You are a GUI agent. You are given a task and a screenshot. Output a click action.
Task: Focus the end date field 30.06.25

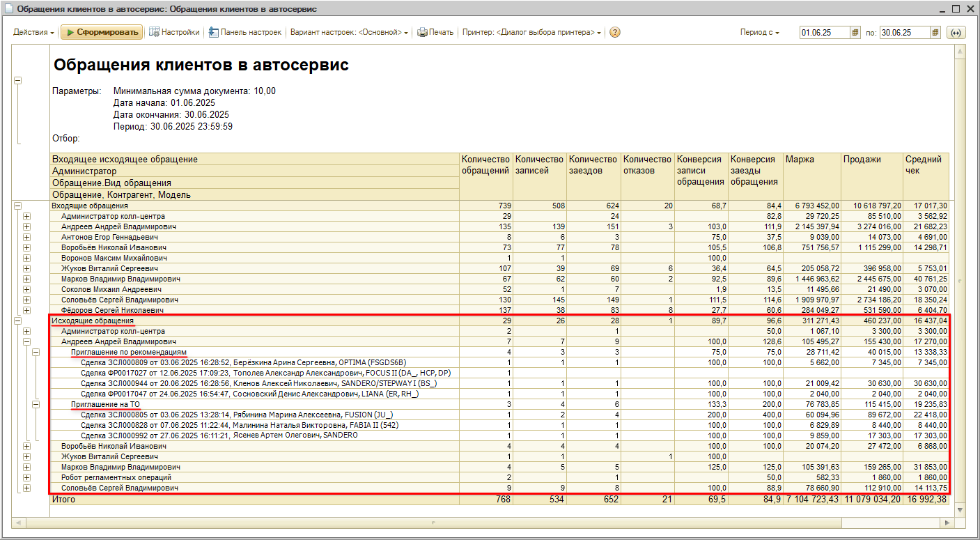click(905, 33)
